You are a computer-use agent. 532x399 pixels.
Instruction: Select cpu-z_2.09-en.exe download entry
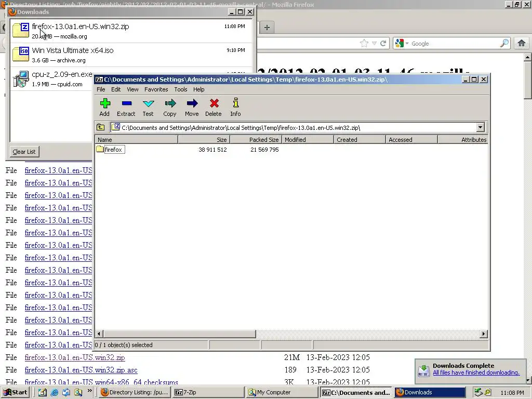point(51,79)
